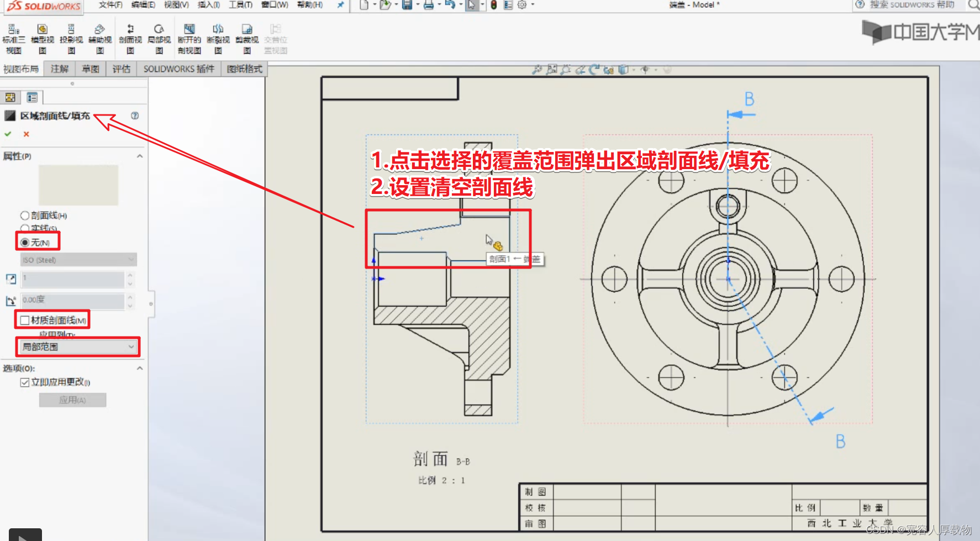Image resolution: width=980 pixels, height=541 pixels.
Task: Click the New document icon
Action: point(363,5)
